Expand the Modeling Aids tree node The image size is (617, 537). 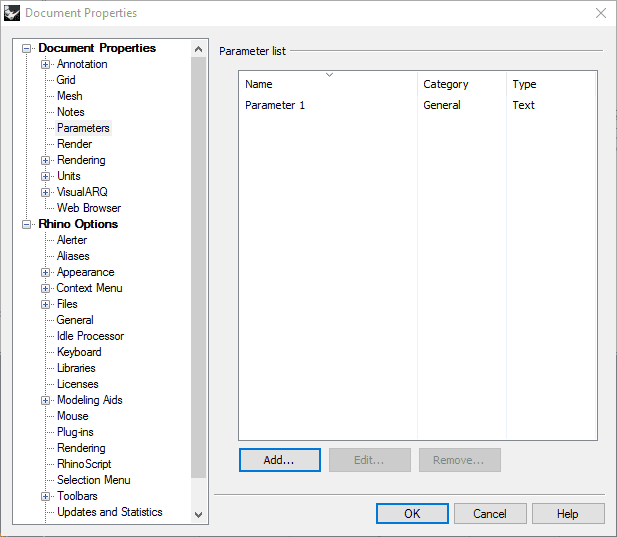pos(45,400)
